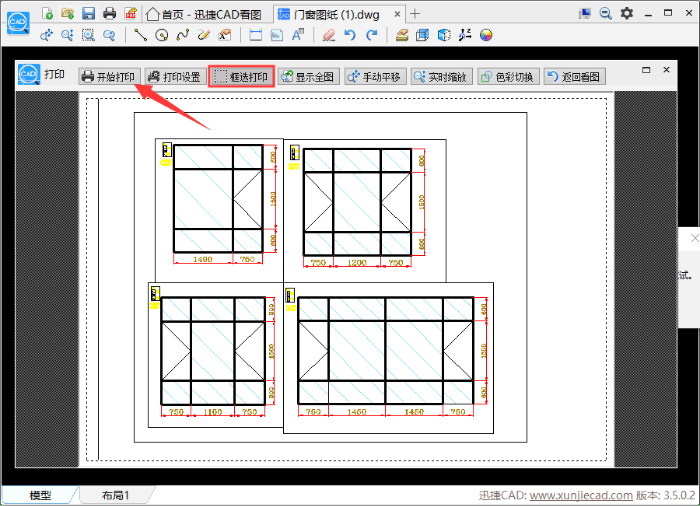Click the 框选打印 button

(242, 77)
